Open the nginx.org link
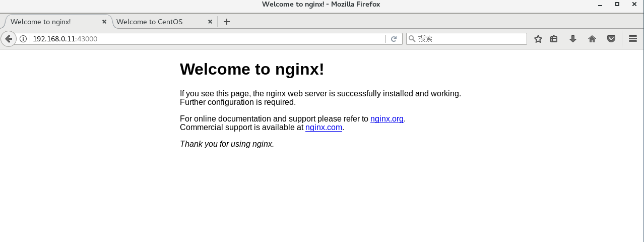The width and height of the screenshot is (644, 242). point(387,119)
